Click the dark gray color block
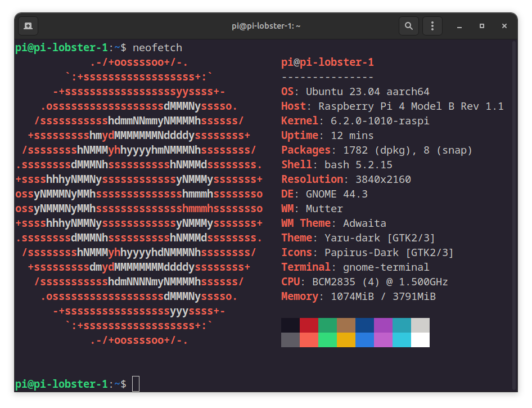 point(290,340)
